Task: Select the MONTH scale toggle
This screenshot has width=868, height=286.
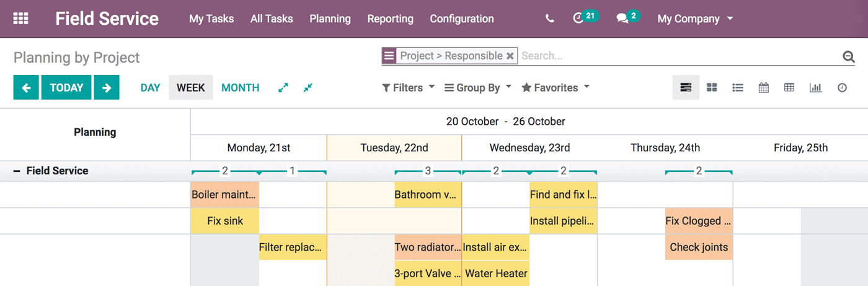Action: point(241,87)
